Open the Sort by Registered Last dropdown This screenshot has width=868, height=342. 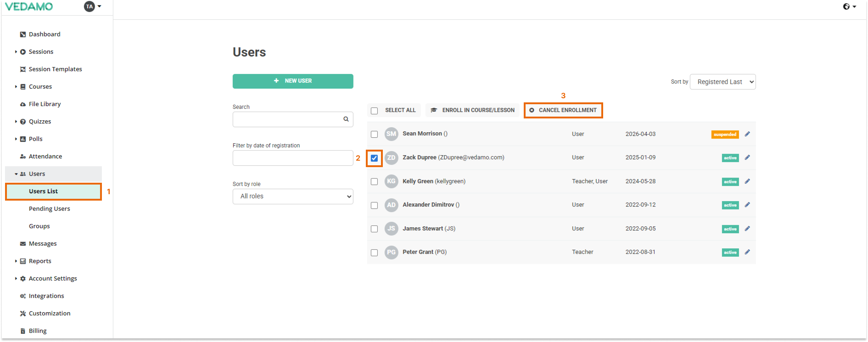click(x=722, y=82)
